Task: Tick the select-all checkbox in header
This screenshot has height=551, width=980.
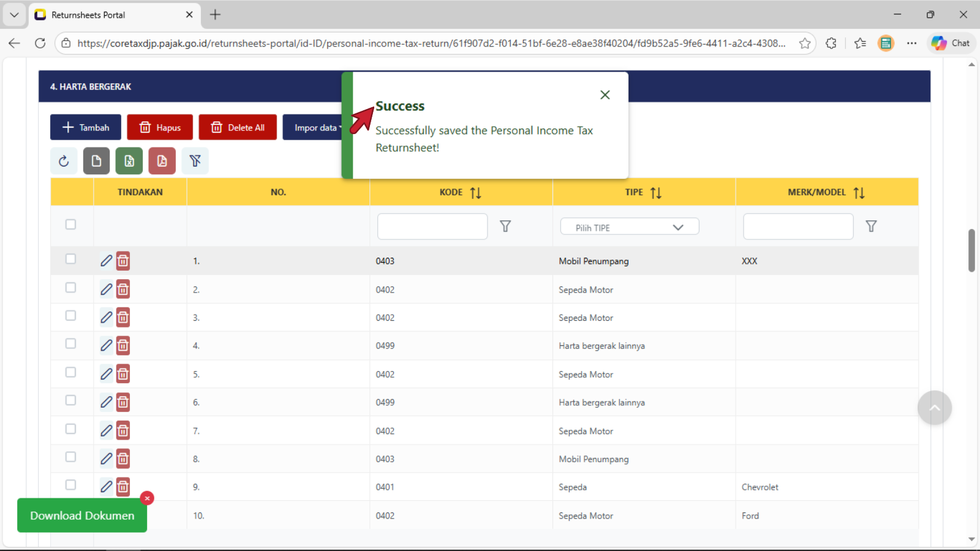Action: pyautogui.click(x=71, y=225)
